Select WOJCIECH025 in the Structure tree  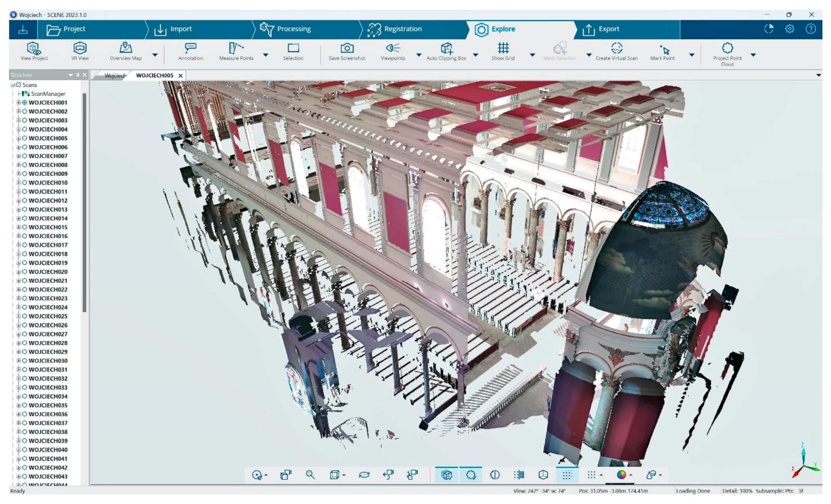(48, 316)
